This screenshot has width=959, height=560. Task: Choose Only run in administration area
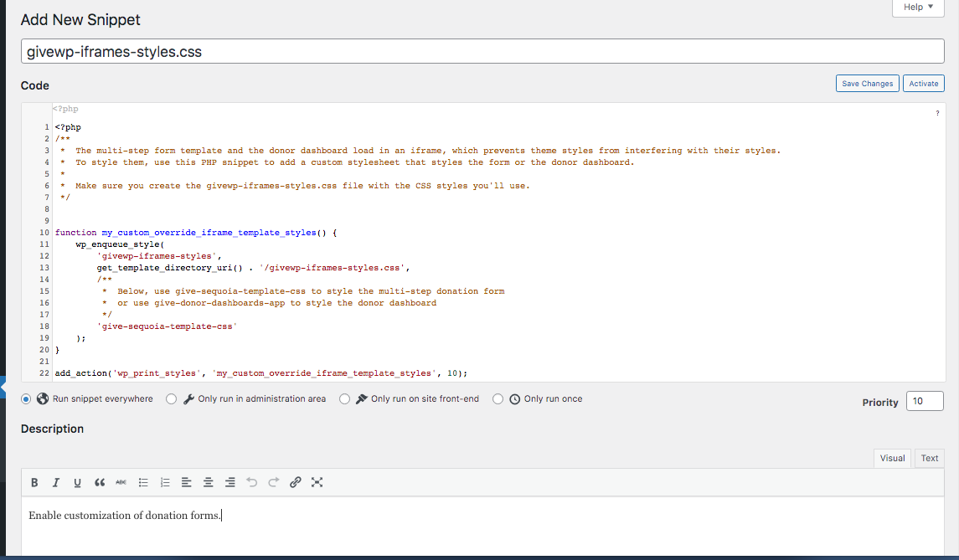coord(171,398)
